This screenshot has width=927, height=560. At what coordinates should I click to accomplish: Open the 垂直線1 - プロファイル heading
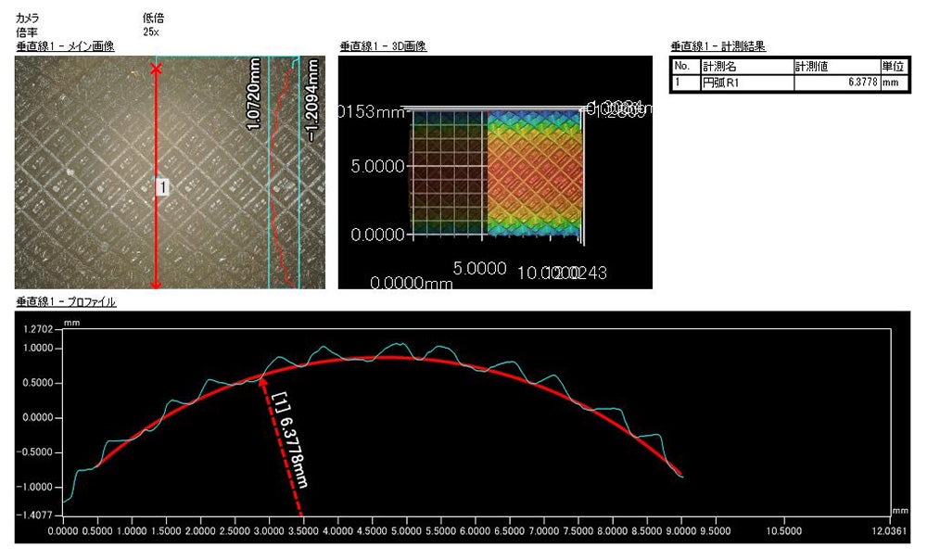pos(66,302)
